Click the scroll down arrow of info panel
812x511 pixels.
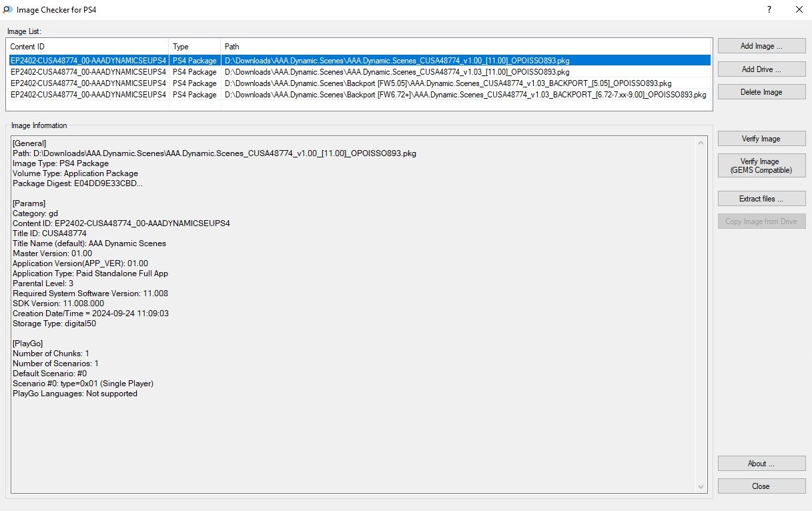(701, 487)
